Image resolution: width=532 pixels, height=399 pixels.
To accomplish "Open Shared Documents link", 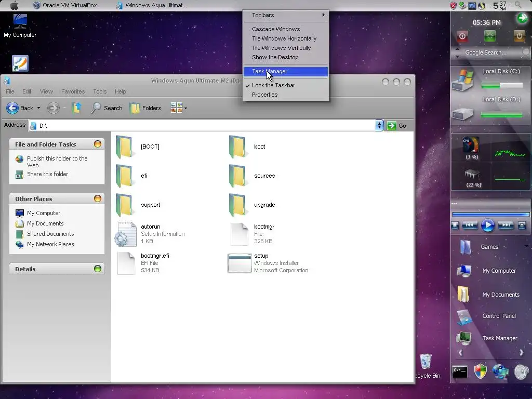I will pyautogui.click(x=50, y=234).
